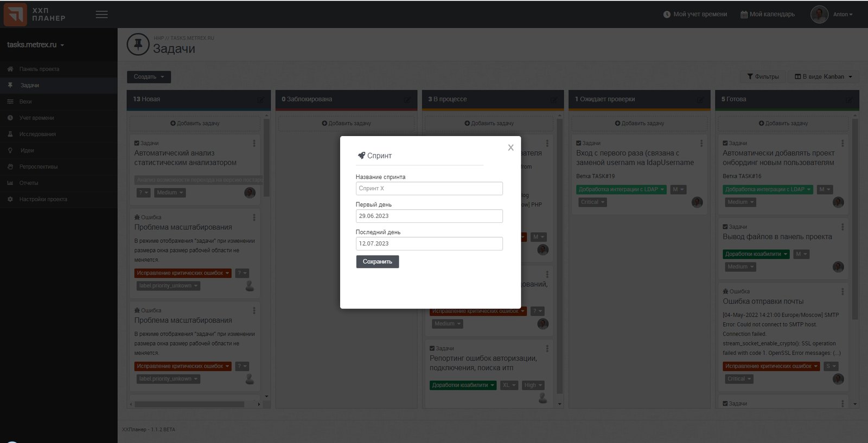
Task: Open XL size dropdown on Репортинг card
Action: tap(509, 385)
